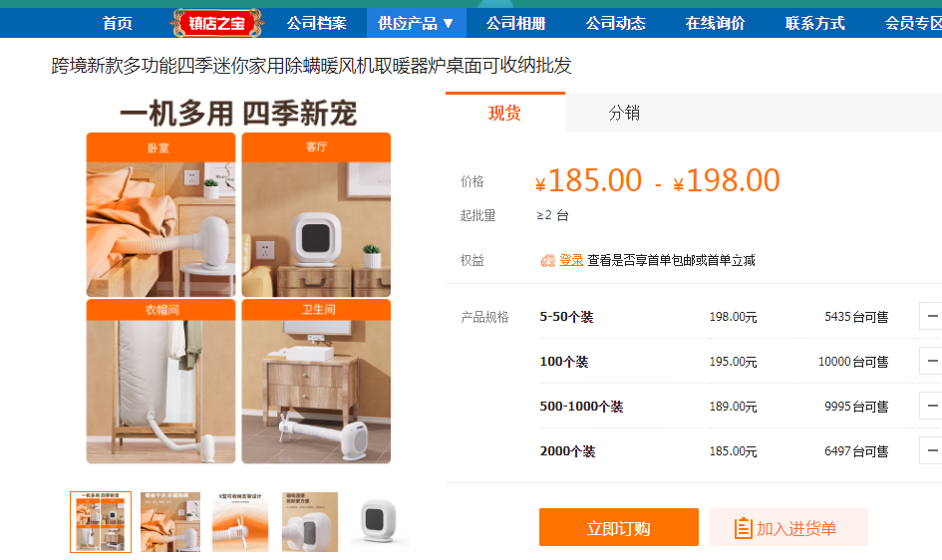Decrease quantity for 5-50个装 spec

932,316
